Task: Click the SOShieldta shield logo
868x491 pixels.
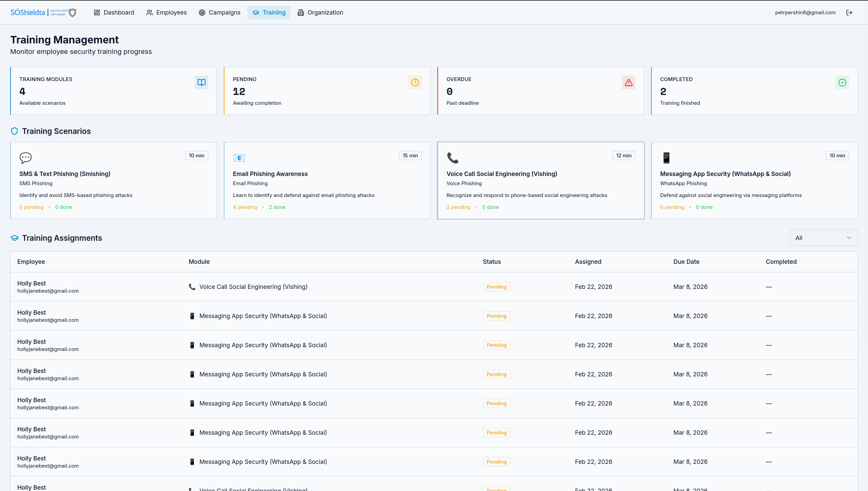Action: point(73,13)
